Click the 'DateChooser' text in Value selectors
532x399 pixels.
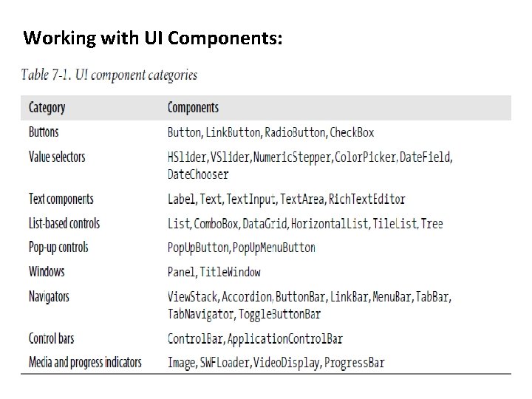[x=198, y=174]
